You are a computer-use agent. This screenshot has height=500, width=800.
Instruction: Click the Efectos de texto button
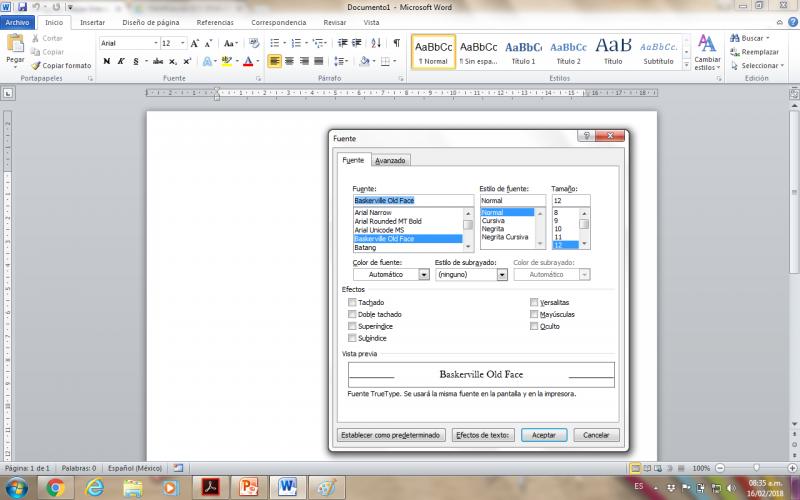click(x=483, y=435)
